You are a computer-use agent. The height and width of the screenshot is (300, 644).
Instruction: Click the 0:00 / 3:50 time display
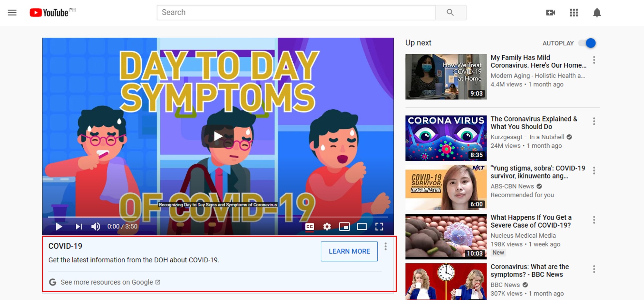click(x=122, y=227)
